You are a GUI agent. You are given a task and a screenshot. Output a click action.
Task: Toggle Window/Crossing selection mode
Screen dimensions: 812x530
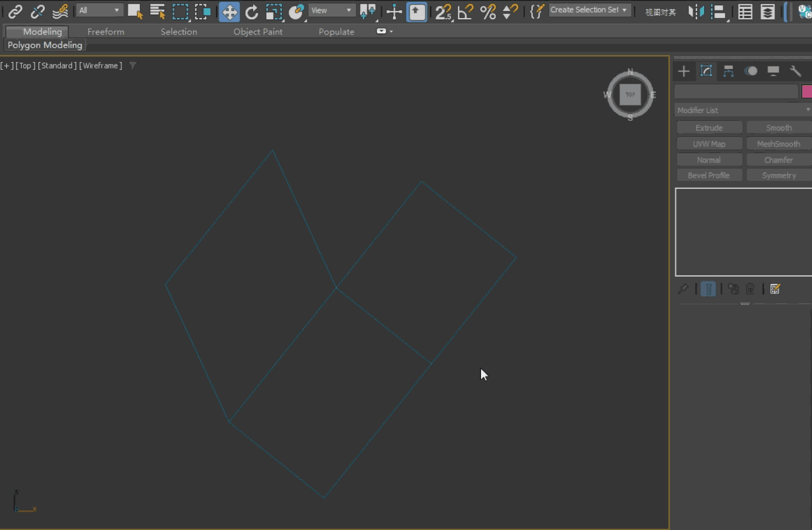click(203, 11)
